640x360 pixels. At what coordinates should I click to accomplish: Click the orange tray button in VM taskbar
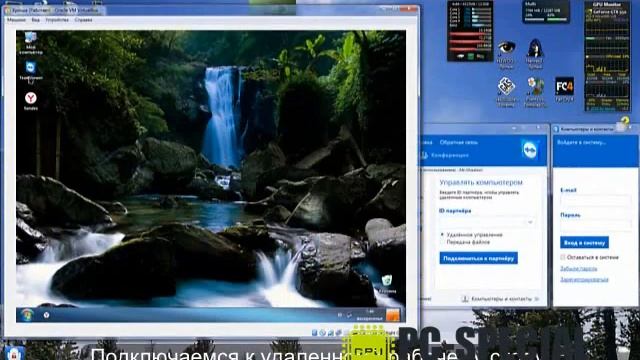pyautogui.click(x=393, y=316)
